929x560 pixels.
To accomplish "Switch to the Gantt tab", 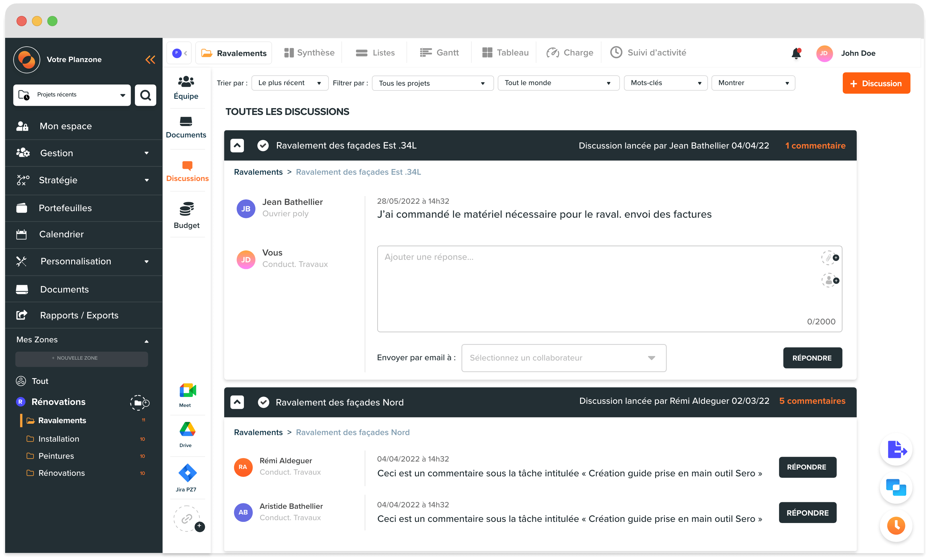I will (x=439, y=53).
